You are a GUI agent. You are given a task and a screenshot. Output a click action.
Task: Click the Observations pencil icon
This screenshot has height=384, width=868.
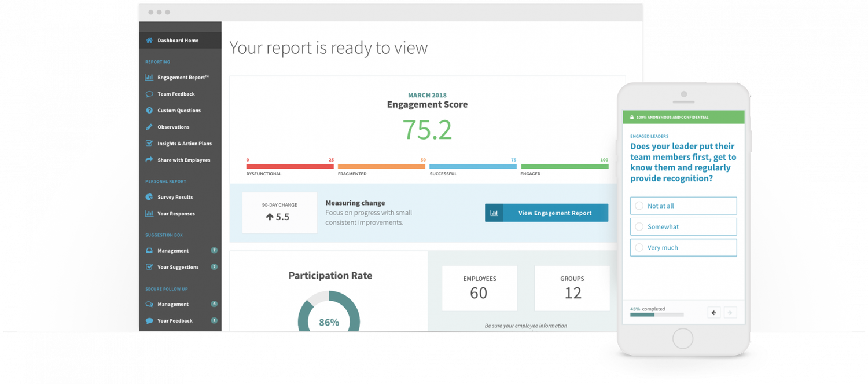[149, 127]
